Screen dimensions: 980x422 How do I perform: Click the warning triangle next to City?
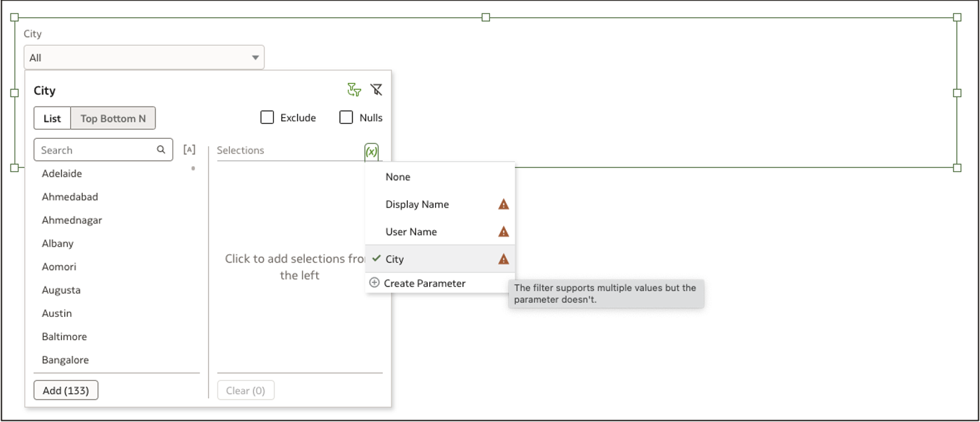point(503,259)
